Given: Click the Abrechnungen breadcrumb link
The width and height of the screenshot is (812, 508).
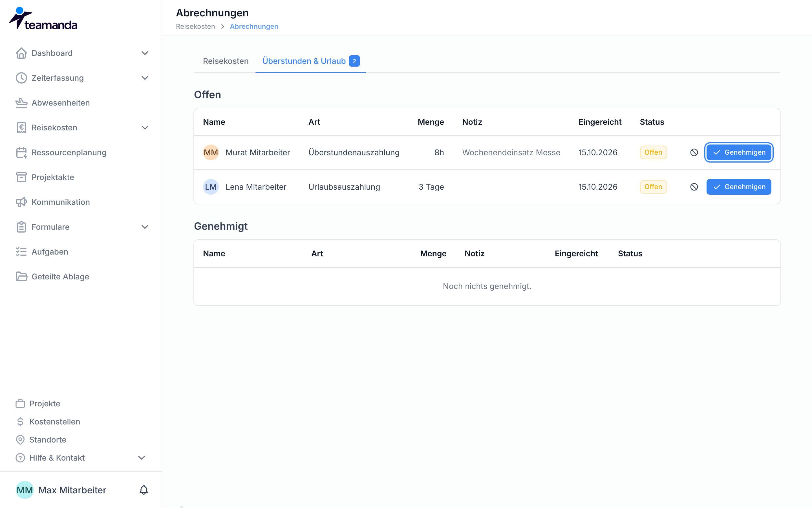Looking at the screenshot, I should tap(254, 27).
